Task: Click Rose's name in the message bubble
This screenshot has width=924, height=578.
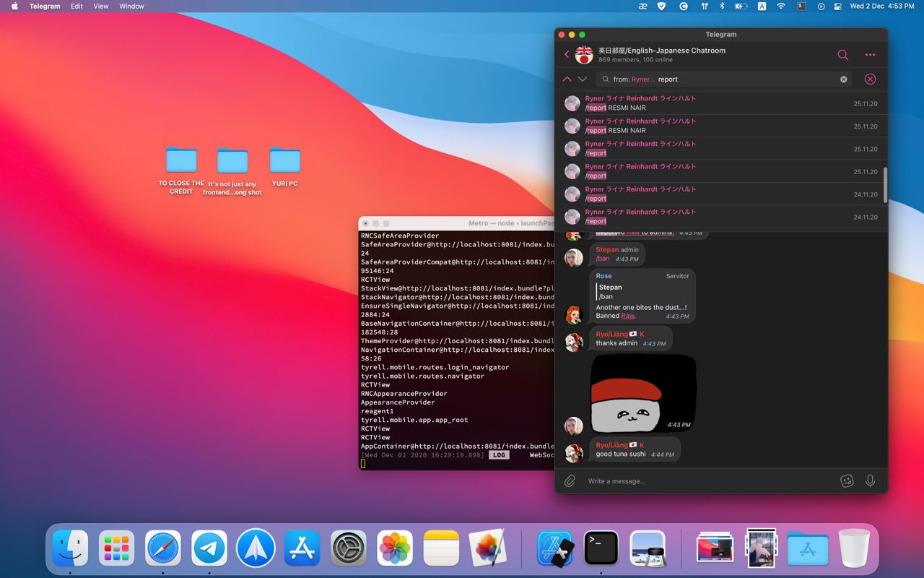Action: [x=604, y=276]
